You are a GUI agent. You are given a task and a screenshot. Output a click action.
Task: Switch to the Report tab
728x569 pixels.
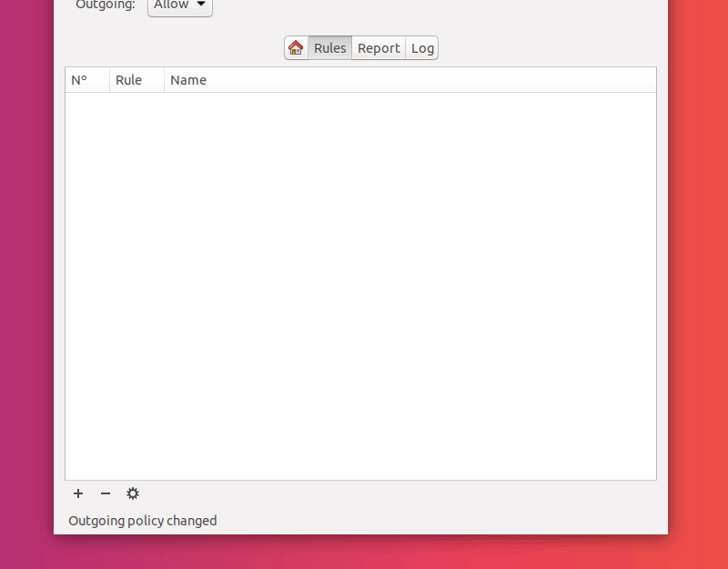tap(378, 47)
